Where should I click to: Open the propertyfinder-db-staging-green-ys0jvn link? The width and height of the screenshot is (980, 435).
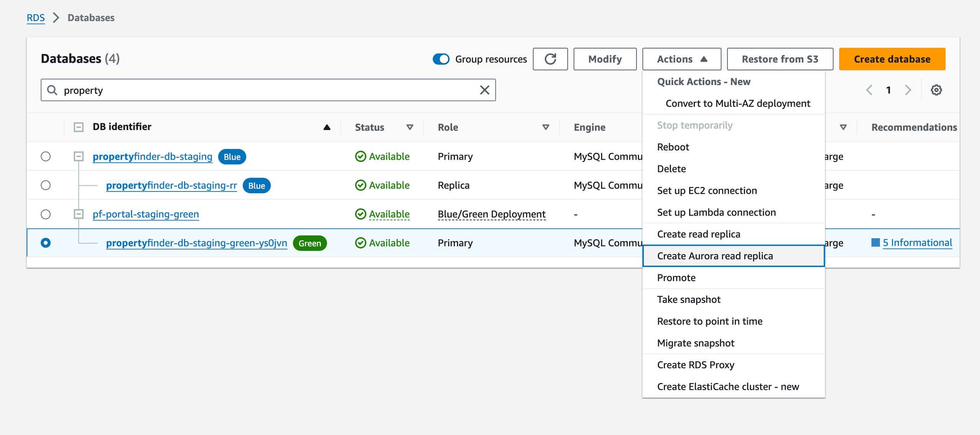coord(196,243)
